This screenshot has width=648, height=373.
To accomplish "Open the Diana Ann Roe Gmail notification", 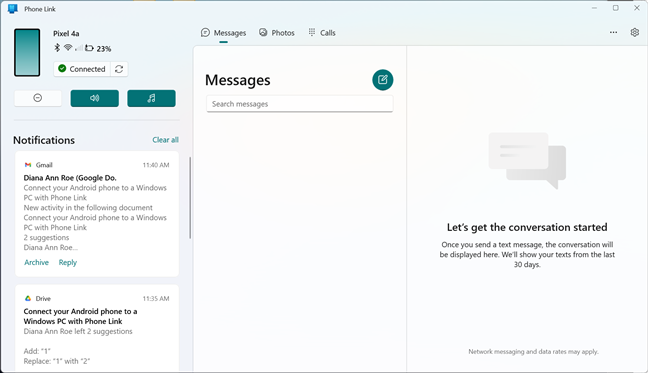I will click(97, 214).
